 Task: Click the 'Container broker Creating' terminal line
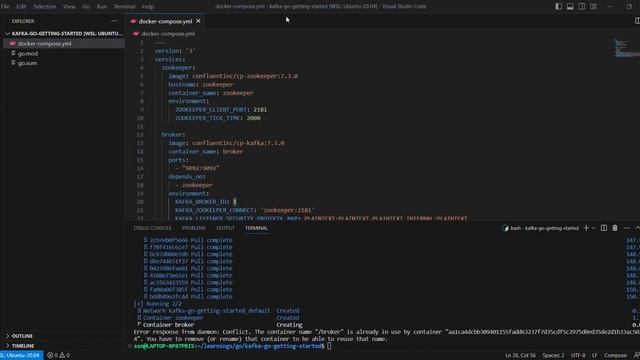pos(220,325)
